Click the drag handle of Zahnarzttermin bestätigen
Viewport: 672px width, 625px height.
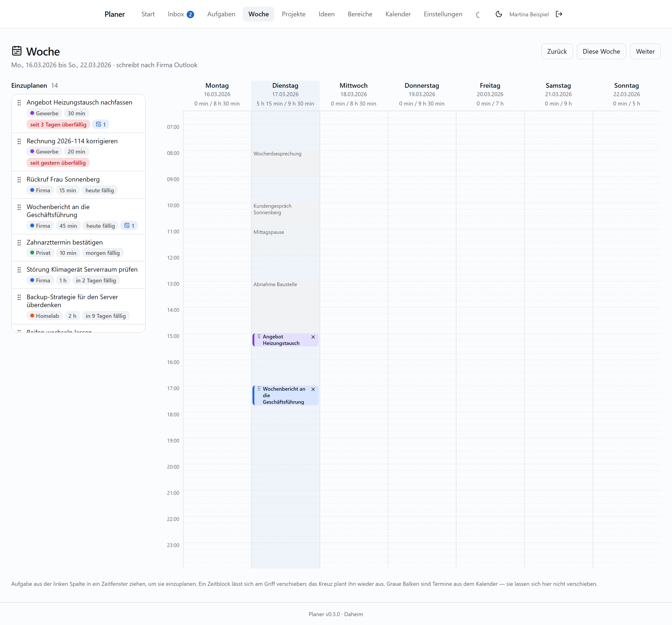19,242
